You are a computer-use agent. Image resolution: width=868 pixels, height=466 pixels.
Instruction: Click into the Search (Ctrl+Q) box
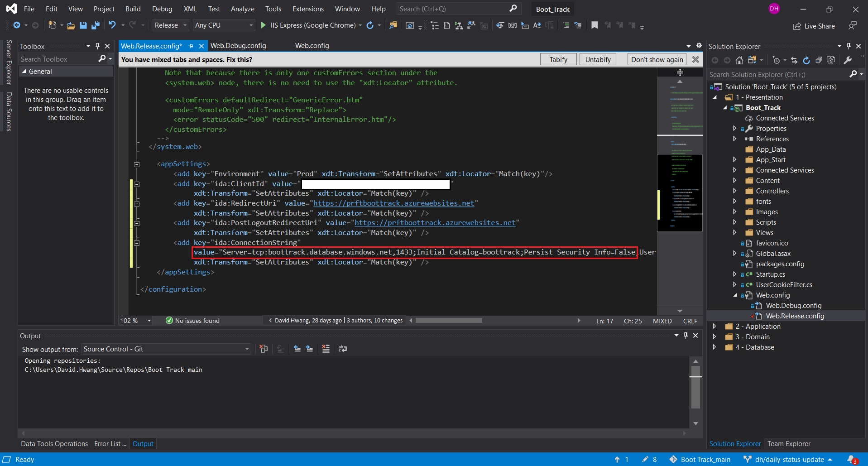(x=453, y=9)
